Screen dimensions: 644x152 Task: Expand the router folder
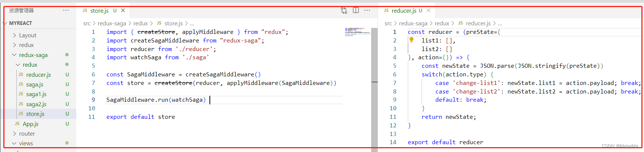click(27, 134)
